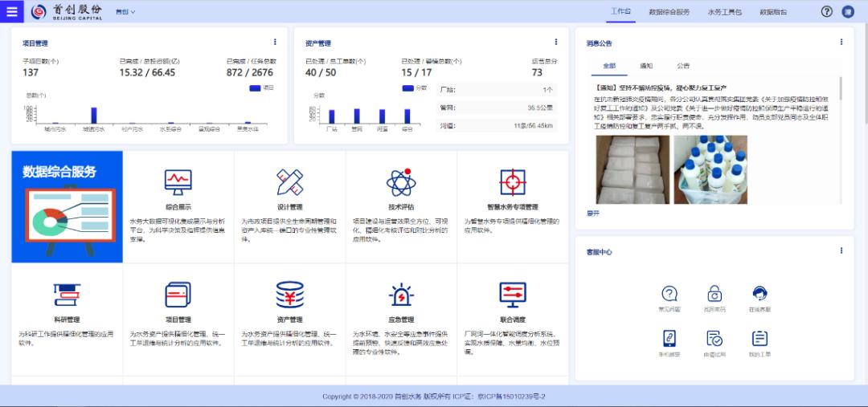Expand the announcement with 展开 link
Image resolution: width=868 pixels, height=407 pixels.
[x=593, y=213]
